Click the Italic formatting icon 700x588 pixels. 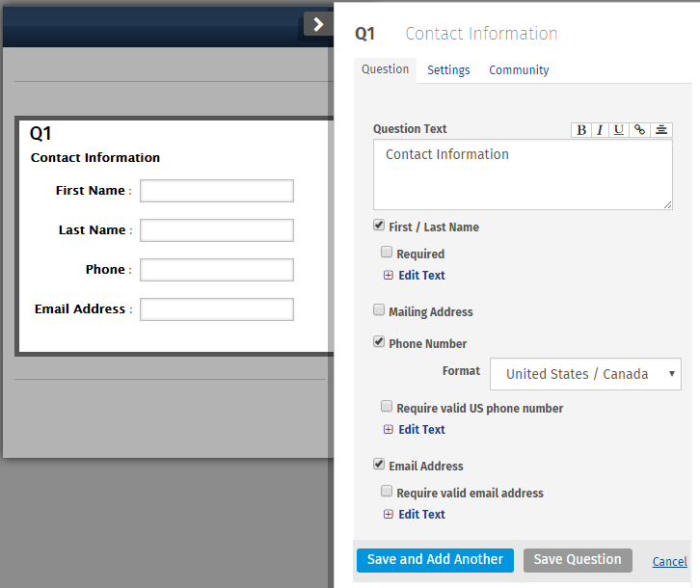tap(600, 130)
